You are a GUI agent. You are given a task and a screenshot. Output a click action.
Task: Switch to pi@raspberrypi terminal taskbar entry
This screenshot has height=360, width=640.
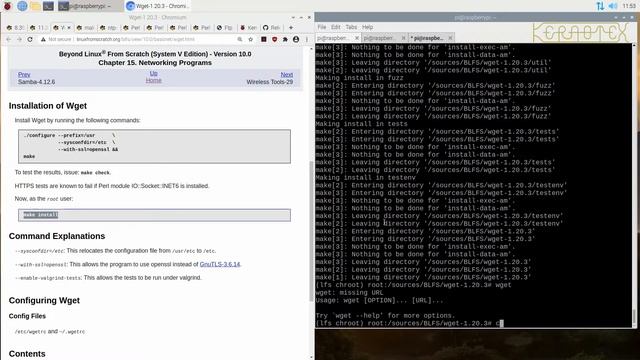tap(90, 6)
